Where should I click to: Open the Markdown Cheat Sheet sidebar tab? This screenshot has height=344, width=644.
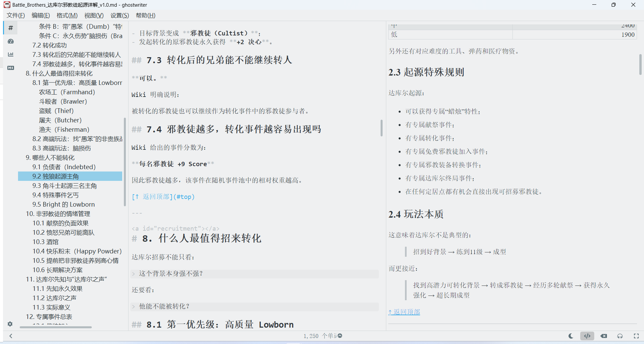[x=11, y=68]
